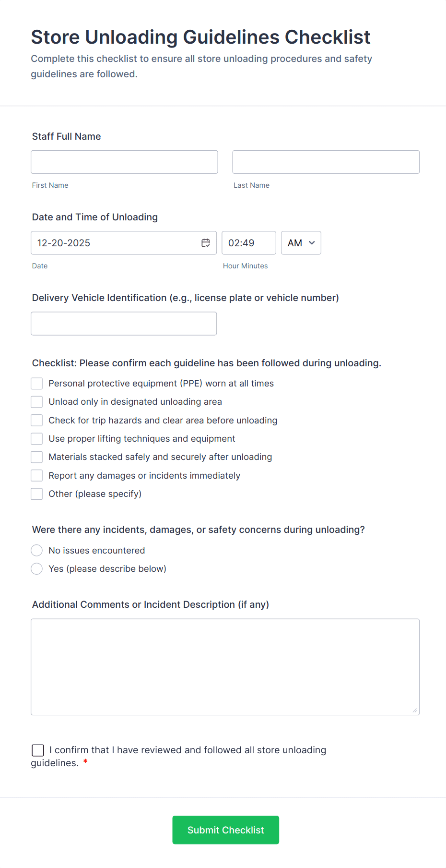Choose the No issues encountered radio option
446x868 pixels.
tap(37, 551)
